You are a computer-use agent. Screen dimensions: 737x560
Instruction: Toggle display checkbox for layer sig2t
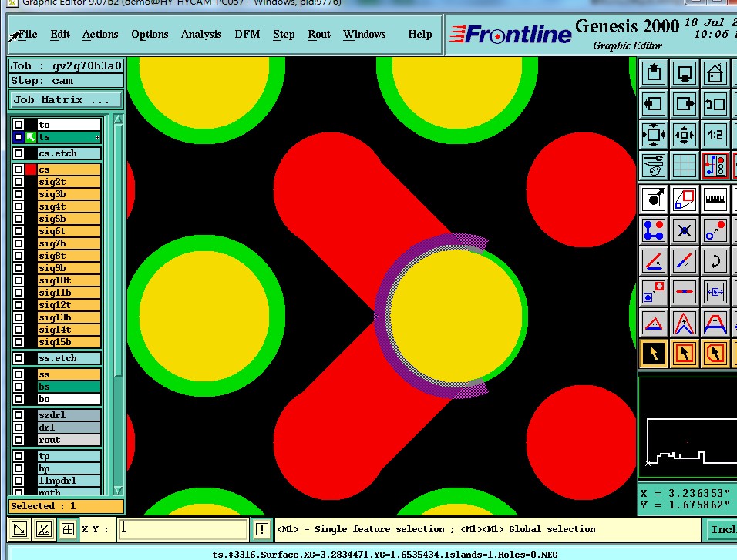[19, 181]
